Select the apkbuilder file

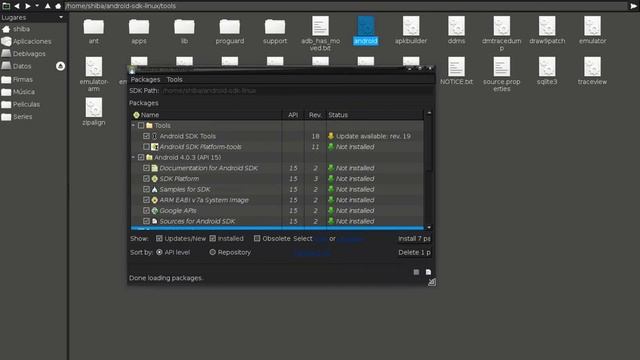pyautogui.click(x=411, y=30)
